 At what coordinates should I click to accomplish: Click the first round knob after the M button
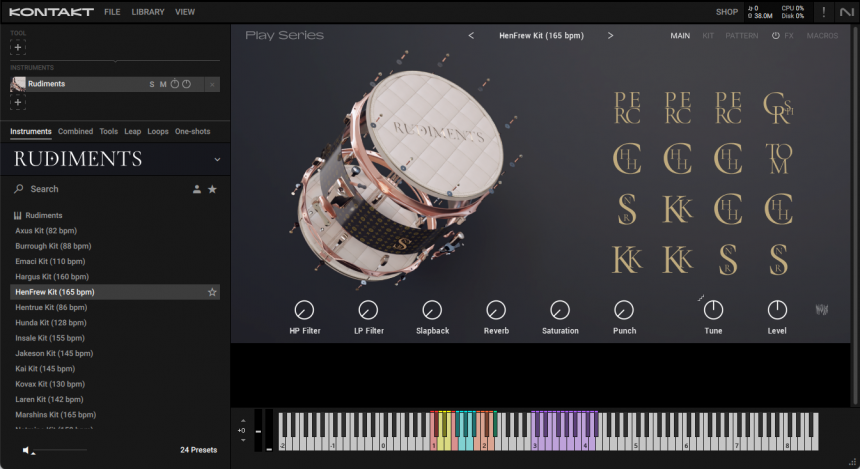pos(174,84)
